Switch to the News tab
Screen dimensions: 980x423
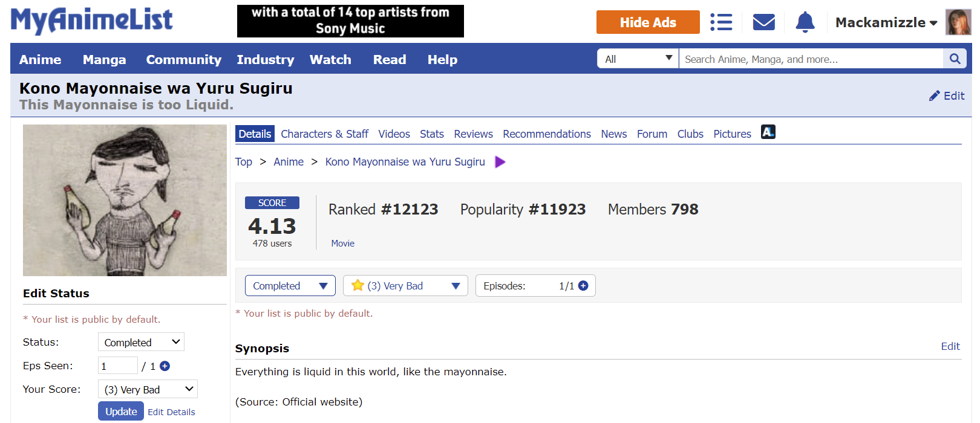pos(614,134)
